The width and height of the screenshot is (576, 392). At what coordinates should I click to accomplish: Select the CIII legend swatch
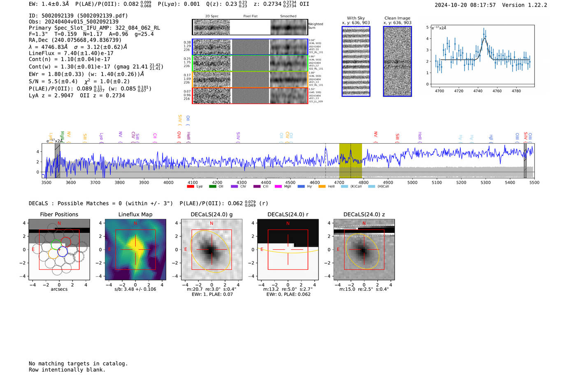pyautogui.click(x=257, y=187)
